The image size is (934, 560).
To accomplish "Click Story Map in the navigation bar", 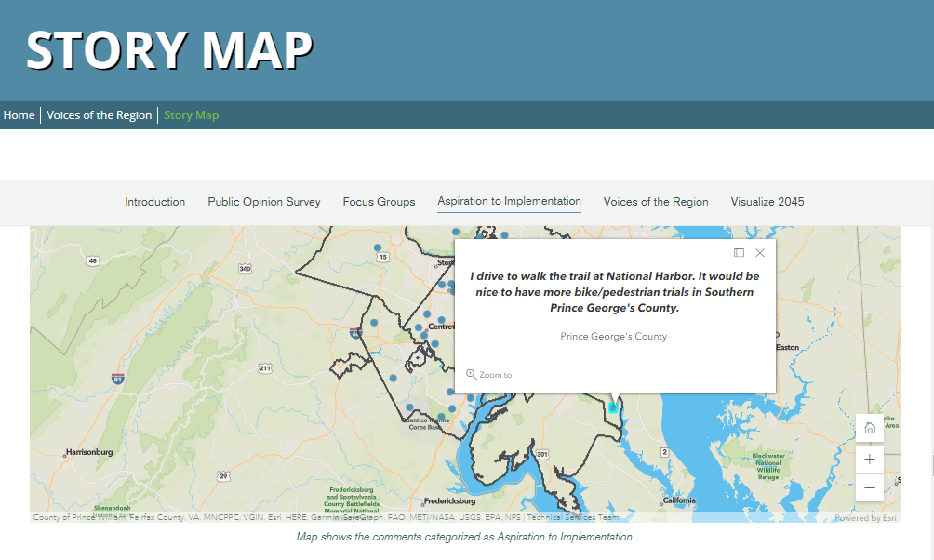I will 191,114.
